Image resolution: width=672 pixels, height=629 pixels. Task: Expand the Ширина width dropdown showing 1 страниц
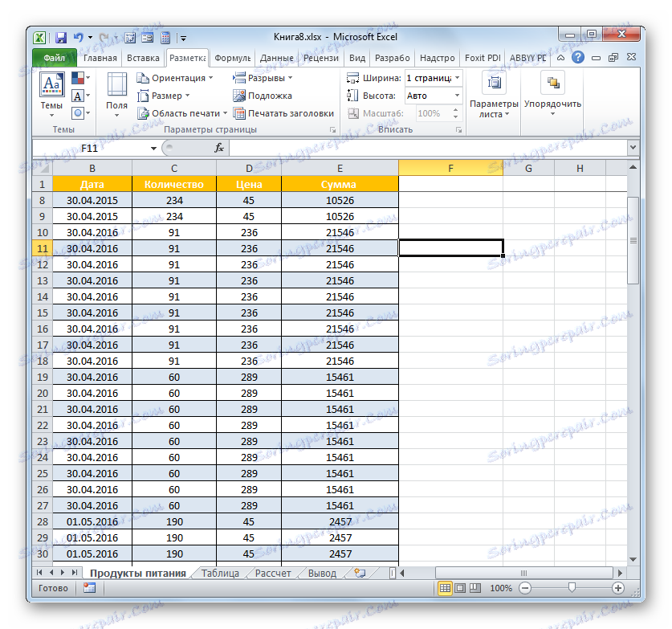[x=456, y=77]
